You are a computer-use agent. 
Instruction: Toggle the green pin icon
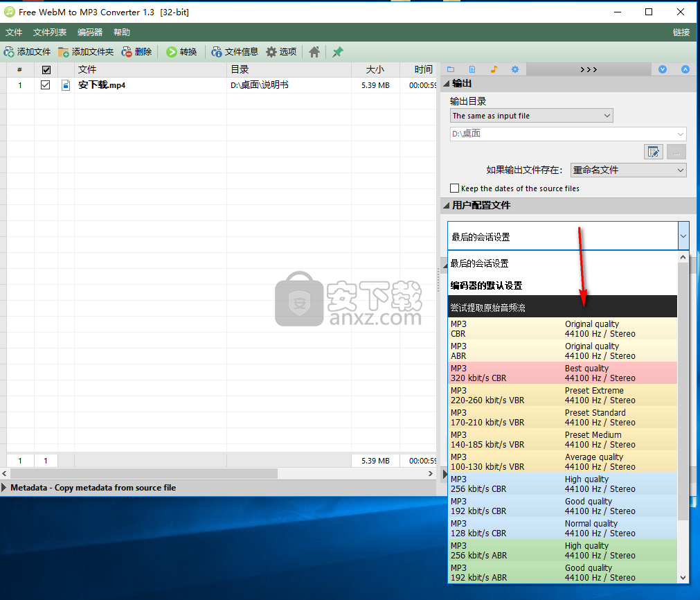(337, 52)
